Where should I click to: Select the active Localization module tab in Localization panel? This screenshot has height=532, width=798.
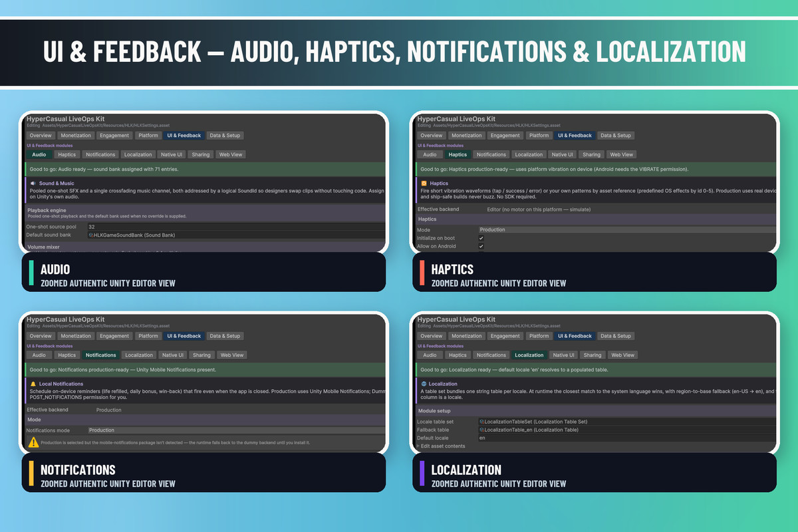pos(529,355)
